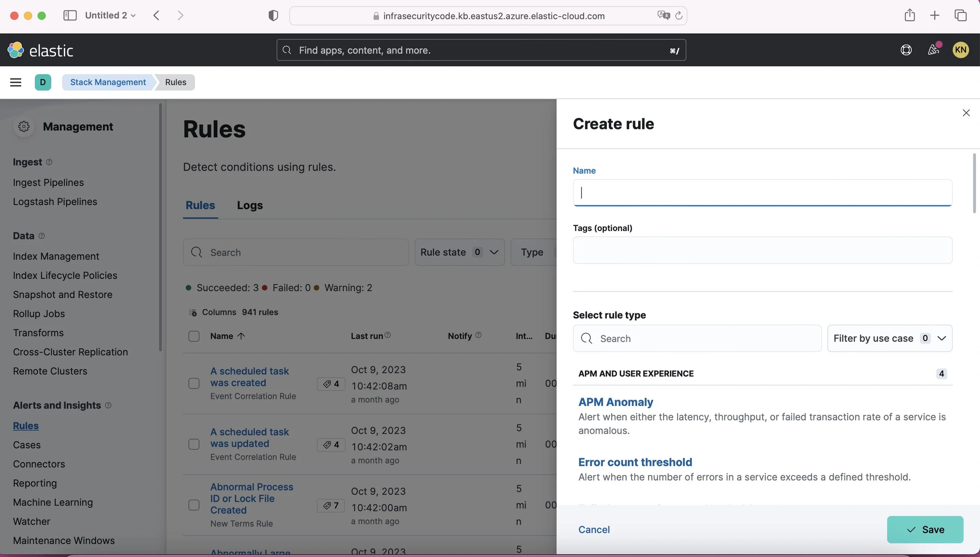Image resolution: width=980 pixels, height=557 pixels.
Task: Click the KN user profile avatar
Action: click(961, 50)
